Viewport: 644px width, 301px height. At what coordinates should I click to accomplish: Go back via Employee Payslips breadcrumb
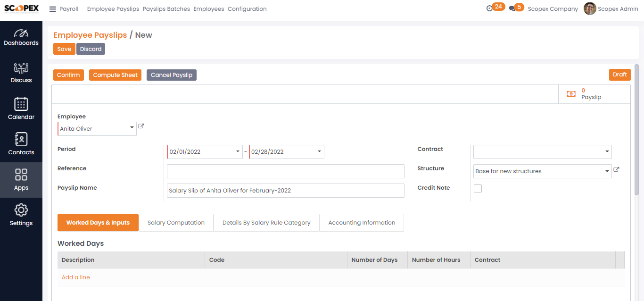(90, 35)
